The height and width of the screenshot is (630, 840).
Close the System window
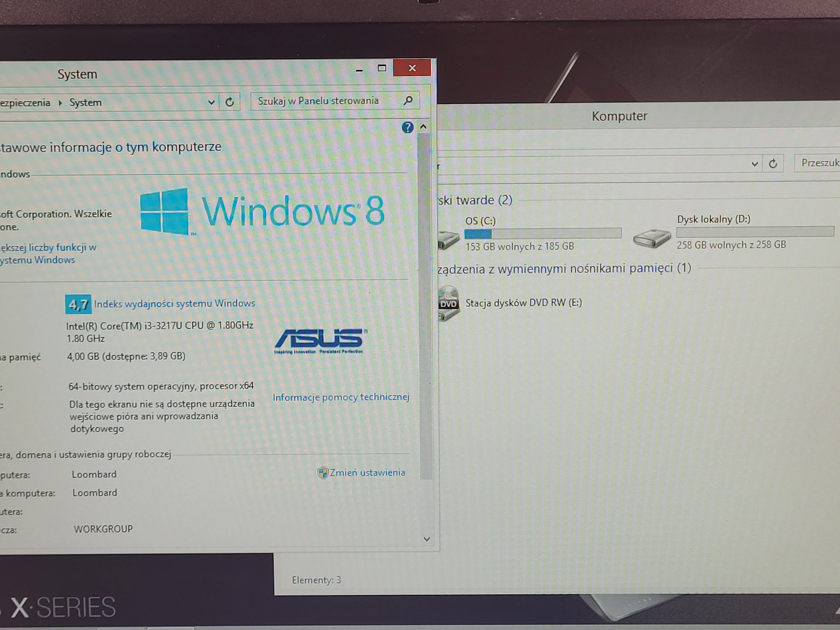tap(412, 68)
